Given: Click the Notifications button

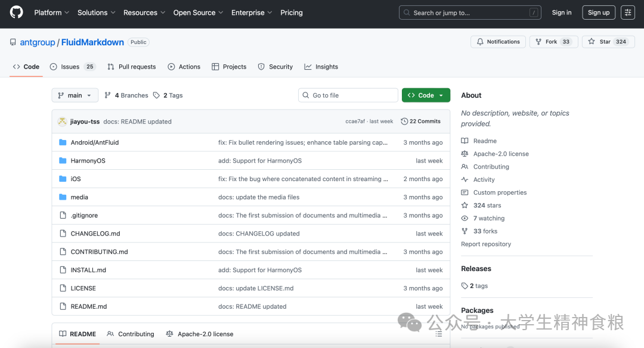Looking at the screenshot, I should pyautogui.click(x=498, y=42).
